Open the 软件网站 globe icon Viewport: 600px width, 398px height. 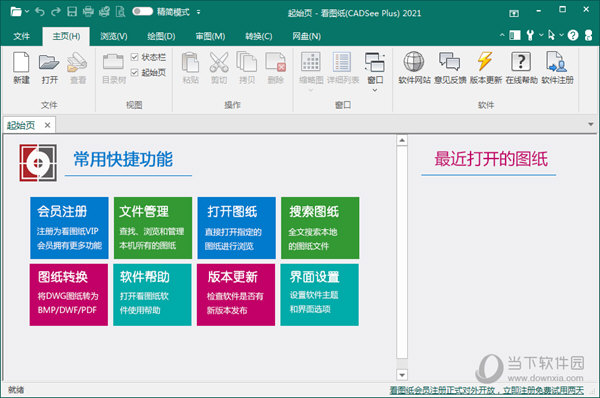point(414,62)
